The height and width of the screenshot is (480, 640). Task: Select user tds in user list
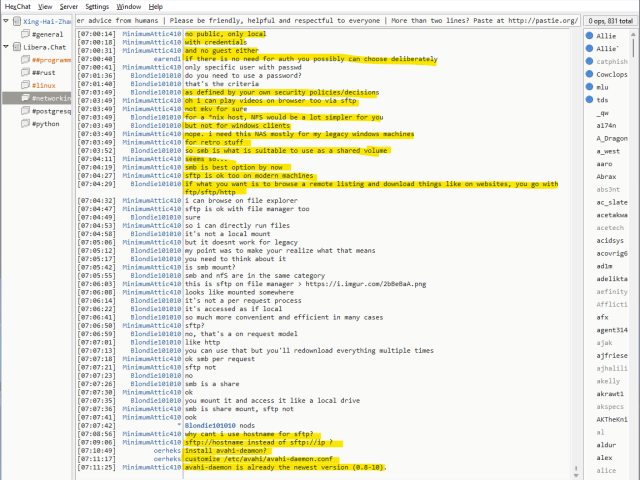click(x=602, y=100)
